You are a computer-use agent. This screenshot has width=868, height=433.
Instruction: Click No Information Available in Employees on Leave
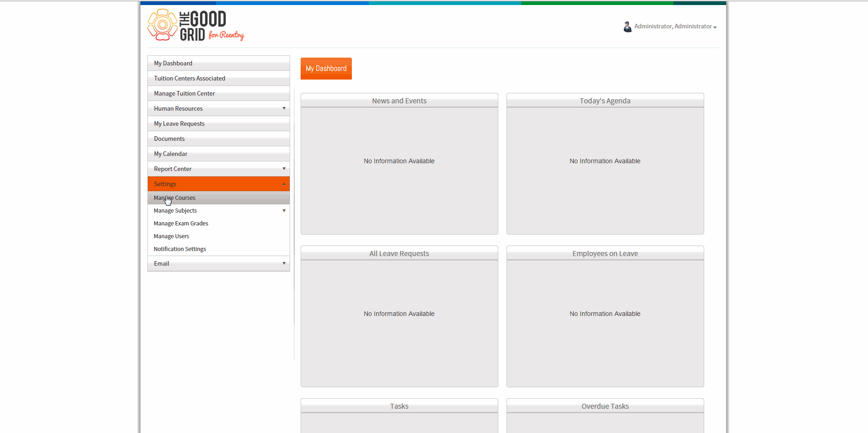[605, 314]
